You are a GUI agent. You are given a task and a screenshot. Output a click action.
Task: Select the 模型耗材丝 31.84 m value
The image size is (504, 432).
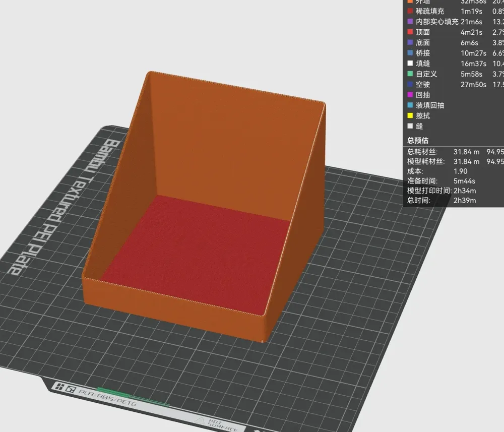[x=466, y=161]
